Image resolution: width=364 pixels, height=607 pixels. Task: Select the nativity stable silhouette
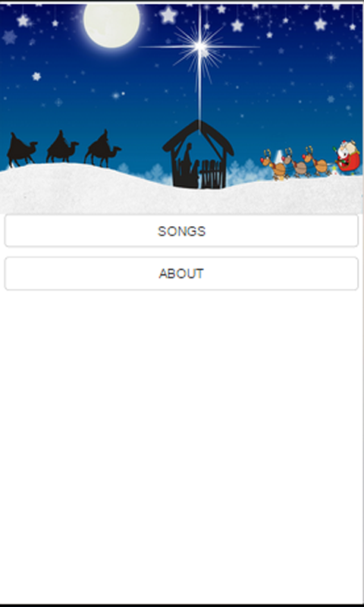pos(198,155)
